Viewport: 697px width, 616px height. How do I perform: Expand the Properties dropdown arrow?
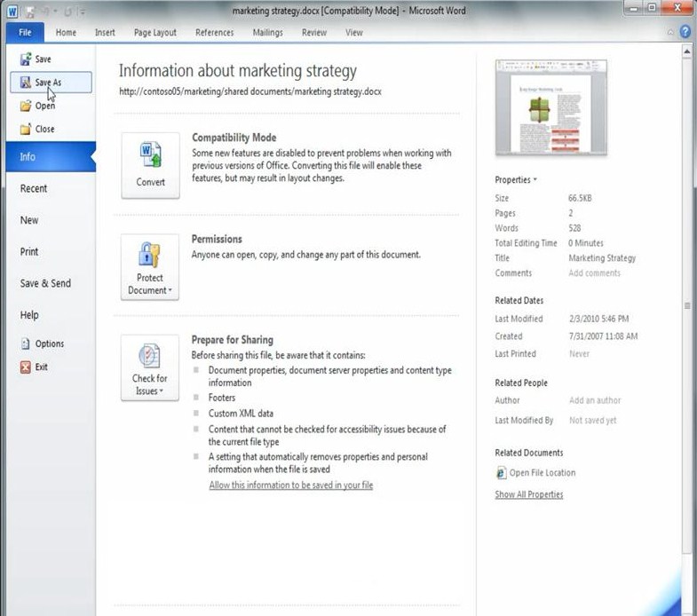coord(535,179)
